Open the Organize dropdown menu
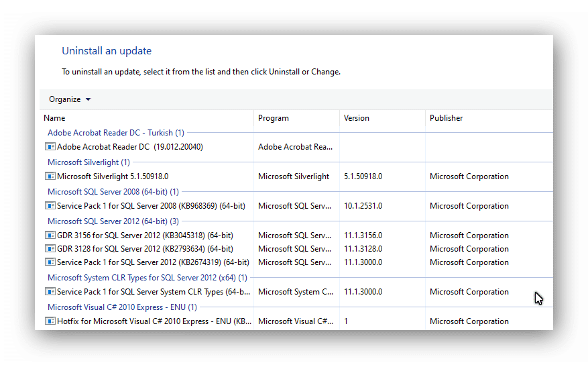The height and width of the screenshot is (365, 588). (x=69, y=99)
